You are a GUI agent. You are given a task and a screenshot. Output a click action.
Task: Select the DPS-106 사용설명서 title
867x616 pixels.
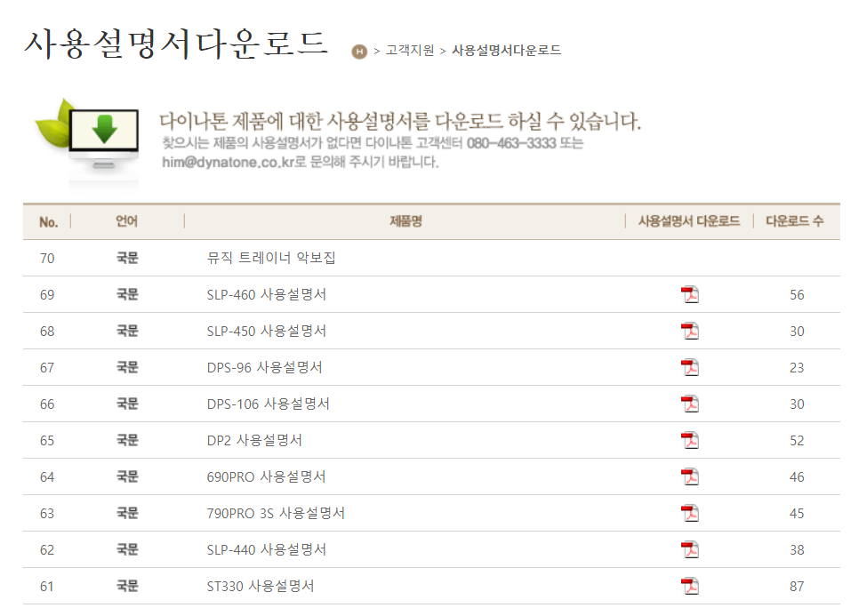pyautogui.click(x=269, y=404)
